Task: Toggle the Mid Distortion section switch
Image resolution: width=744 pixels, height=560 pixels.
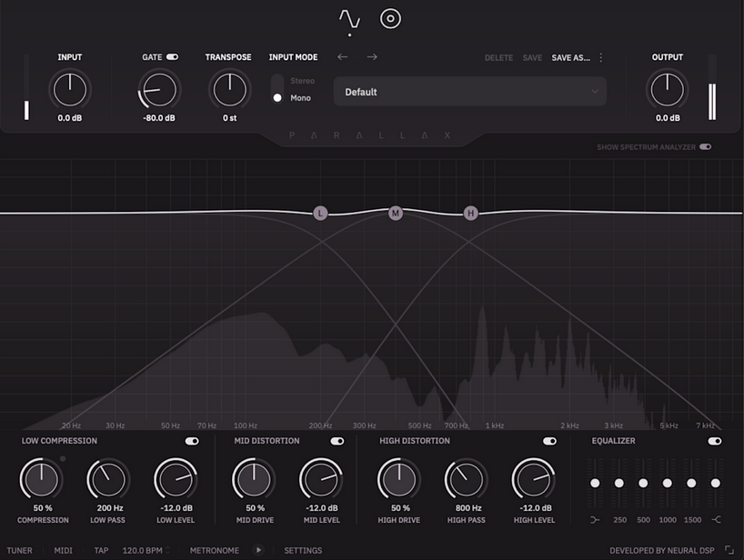Action: click(x=337, y=441)
